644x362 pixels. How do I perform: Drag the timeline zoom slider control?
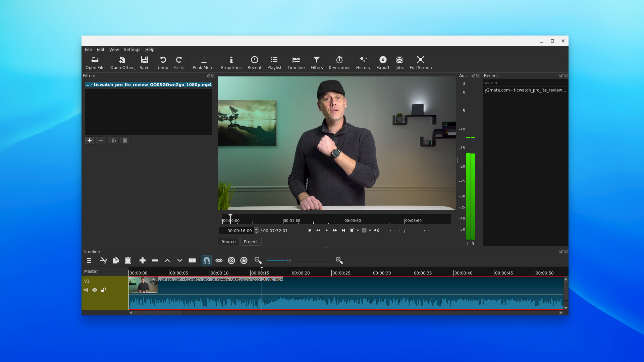tap(288, 261)
